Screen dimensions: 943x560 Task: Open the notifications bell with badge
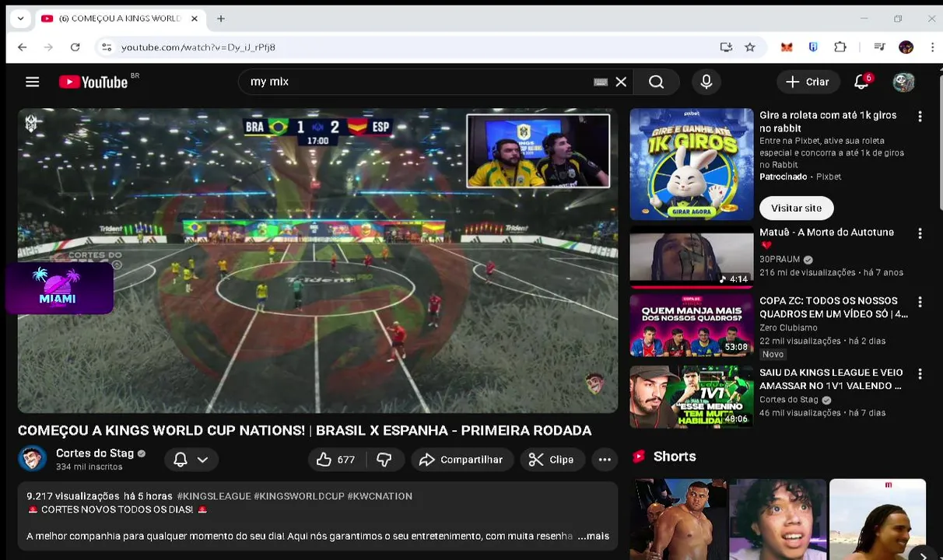[x=862, y=82]
